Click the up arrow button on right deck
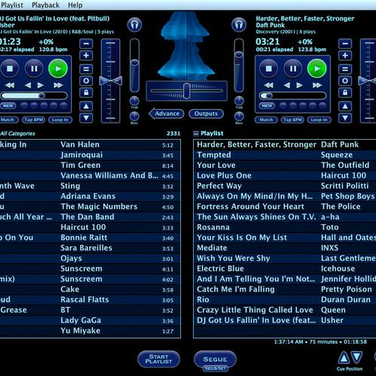The image size is (376, 376). (x=345, y=106)
